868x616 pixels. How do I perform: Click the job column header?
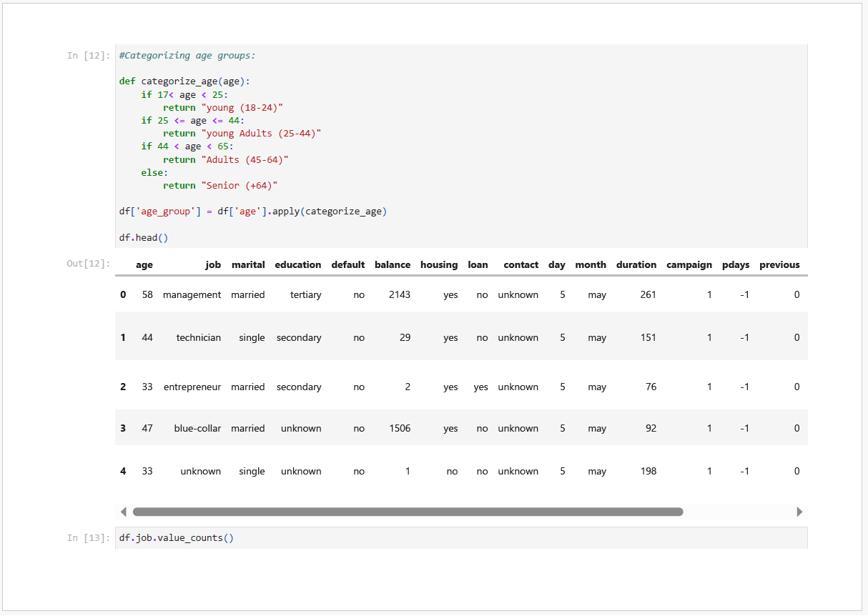[213, 264]
